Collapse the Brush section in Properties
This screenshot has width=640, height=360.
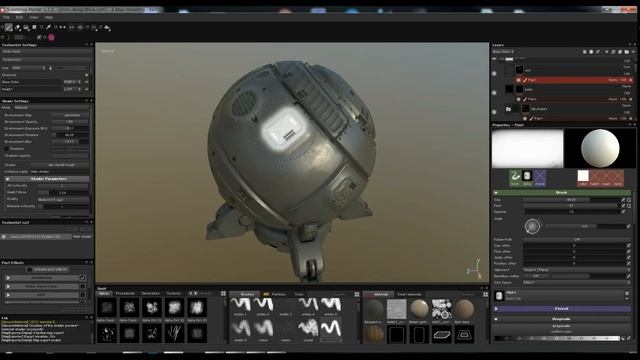click(496, 192)
